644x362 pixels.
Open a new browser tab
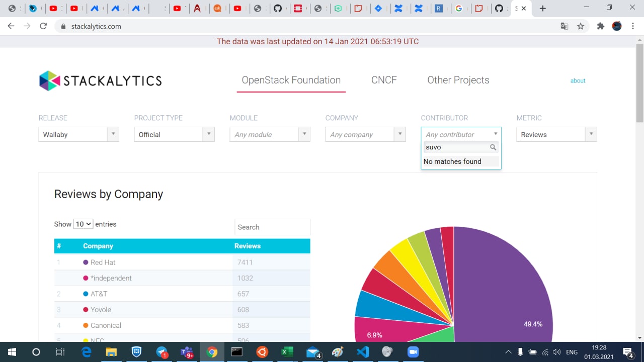point(542,9)
